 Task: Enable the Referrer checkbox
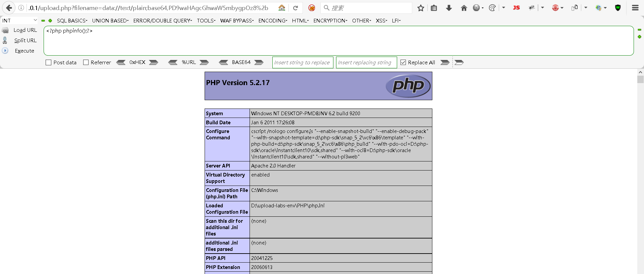86,62
